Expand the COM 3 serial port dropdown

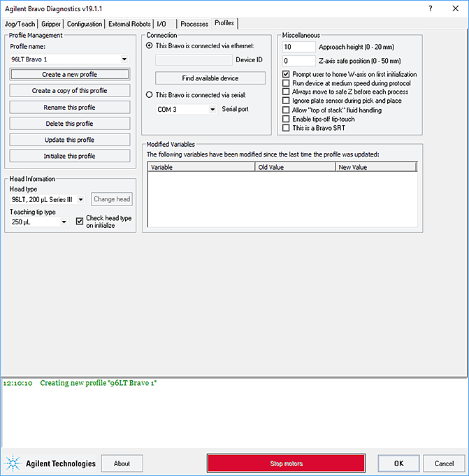click(212, 110)
